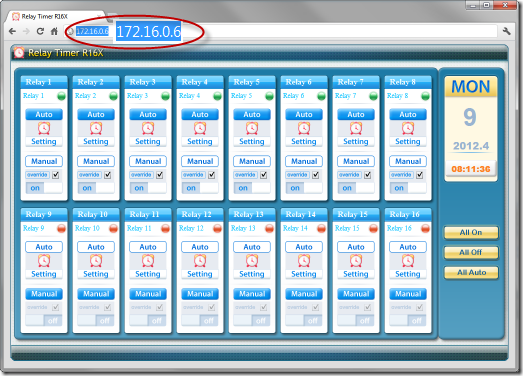Image resolution: width=523 pixels, height=376 pixels.
Task: Select Auto mode for Relay 14
Action: pos(304,247)
